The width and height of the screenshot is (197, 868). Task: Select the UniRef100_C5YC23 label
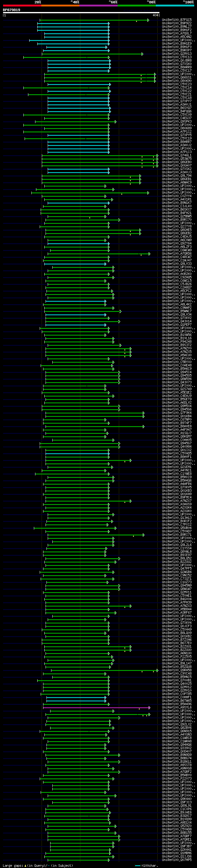coord(176,84)
